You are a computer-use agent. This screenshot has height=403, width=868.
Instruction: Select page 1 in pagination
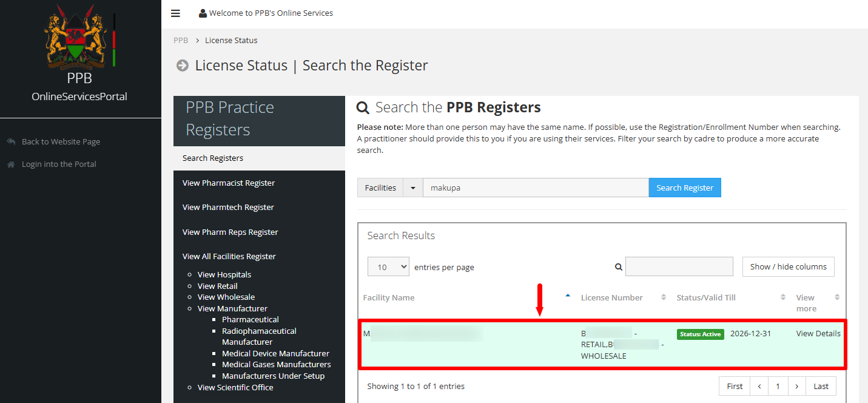point(778,386)
